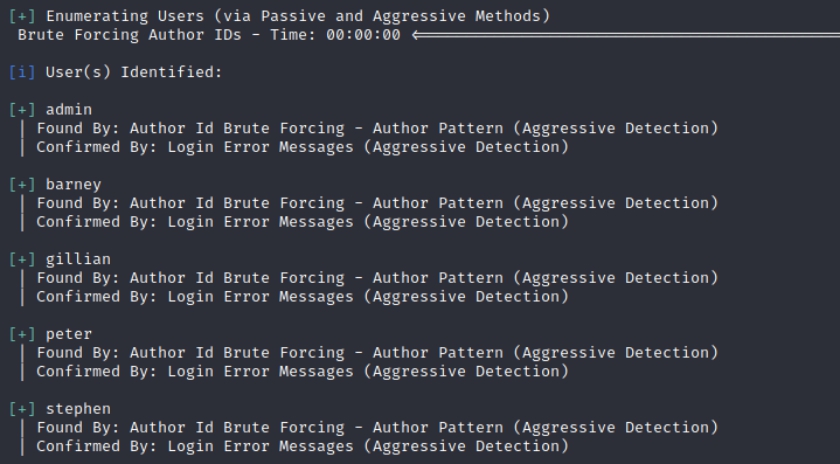The height and width of the screenshot is (464, 840).
Task: Click the [+] marker beside admin
Action: [x=22, y=110]
